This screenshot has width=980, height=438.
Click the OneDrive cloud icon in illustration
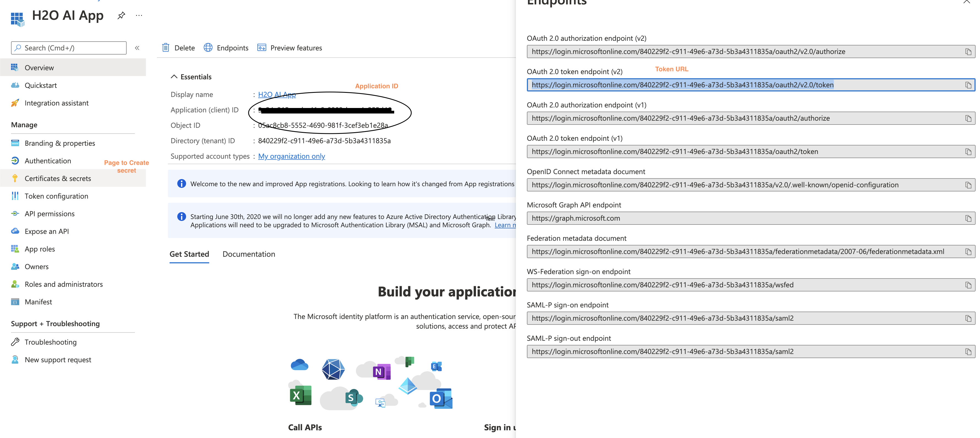[x=300, y=364]
